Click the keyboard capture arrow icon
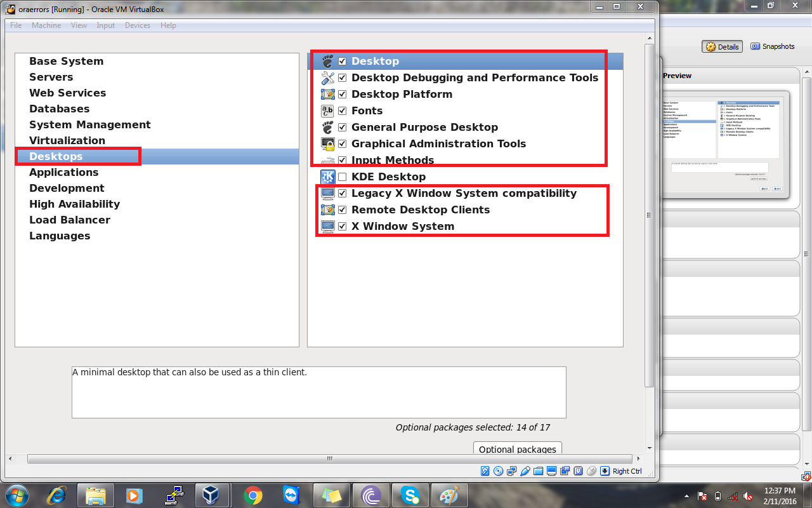 tap(605, 471)
